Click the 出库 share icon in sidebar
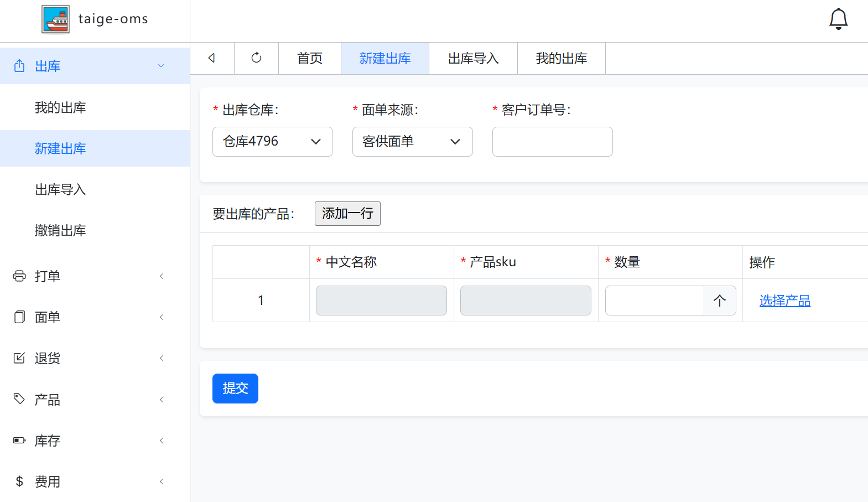This screenshot has height=502, width=868. click(x=19, y=66)
